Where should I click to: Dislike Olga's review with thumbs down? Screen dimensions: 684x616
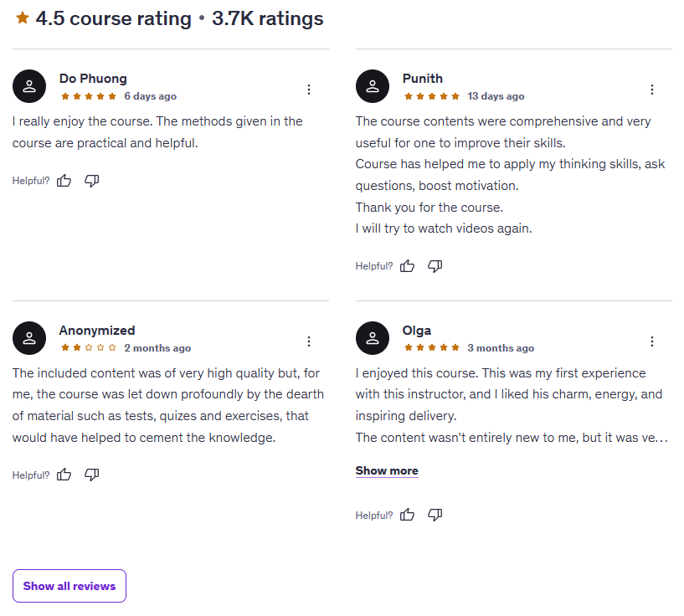point(435,515)
